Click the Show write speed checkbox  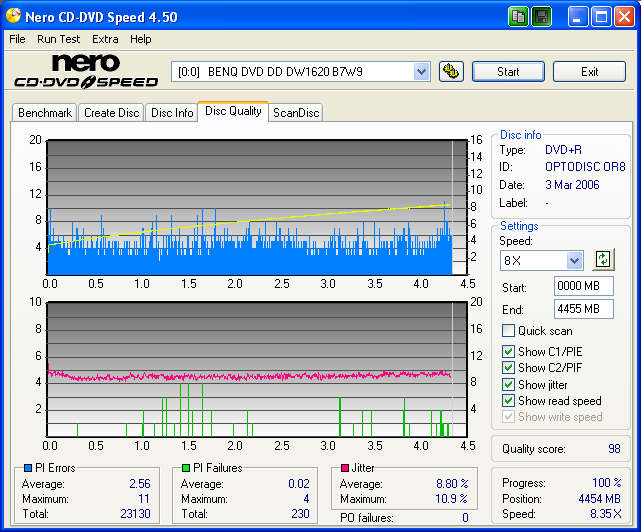pyautogui.click(x=508, y=417)
